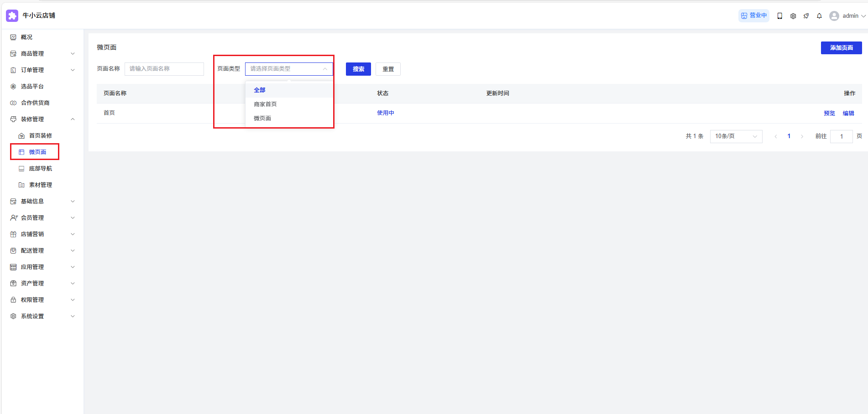Open the settings gear icon in header
The width and height of the screenshot is (868, 414).
(x=793, y=16)
